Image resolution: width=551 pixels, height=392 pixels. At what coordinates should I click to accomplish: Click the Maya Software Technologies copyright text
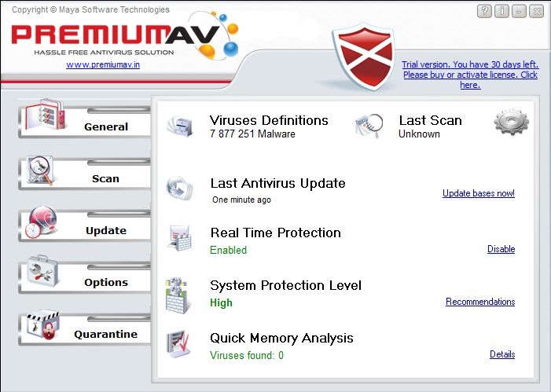point(90,10)
